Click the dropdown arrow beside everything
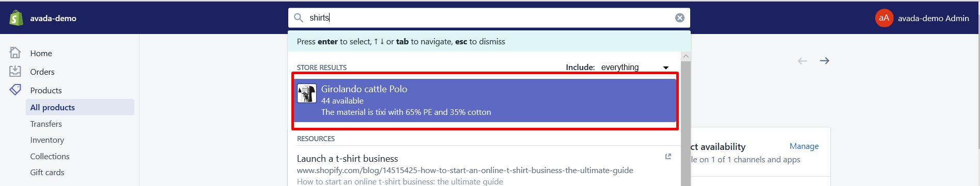980x186 pixels. tap(666, 68)
